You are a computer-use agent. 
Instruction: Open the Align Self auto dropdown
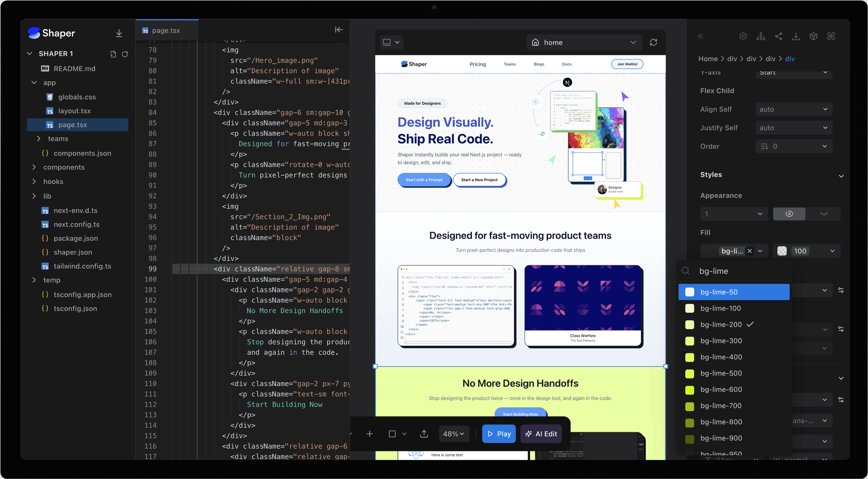(794, 109)
